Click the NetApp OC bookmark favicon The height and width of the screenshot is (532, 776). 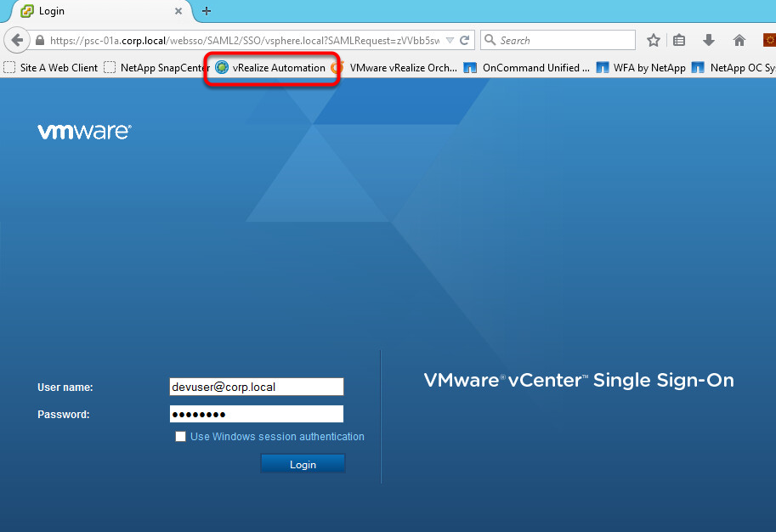click(698, 68)
